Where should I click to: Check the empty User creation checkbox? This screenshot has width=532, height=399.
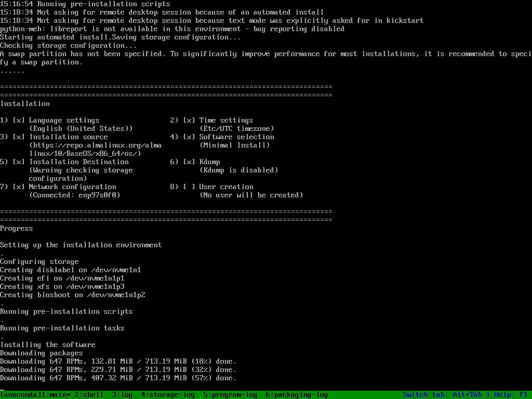(x=189, y=187)
